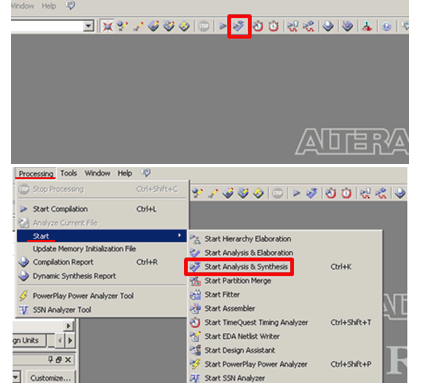Select Start Partition Merge
This screenshot has height=383, width=434.
(x=285, y=281)
